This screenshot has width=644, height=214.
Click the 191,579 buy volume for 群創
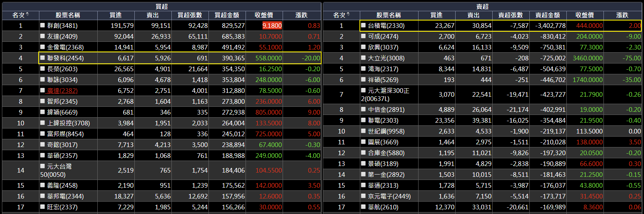pyautogui.click(x=122, y=26)
